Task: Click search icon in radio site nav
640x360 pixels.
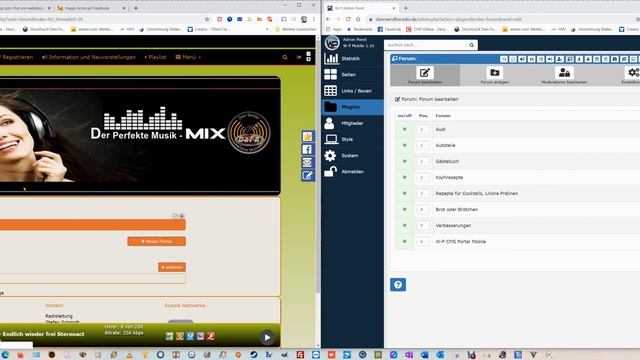Action: [285, 58]
